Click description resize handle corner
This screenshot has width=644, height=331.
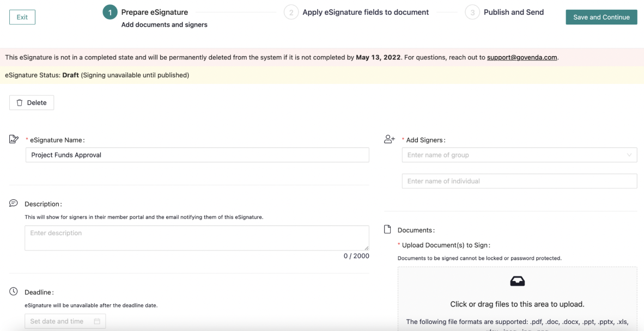(x=366, y=248)
